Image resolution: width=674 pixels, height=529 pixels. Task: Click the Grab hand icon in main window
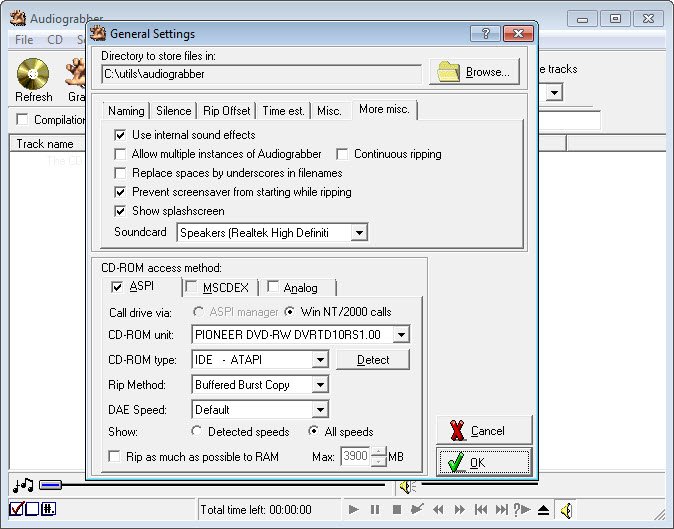click(x=76, y=73)
